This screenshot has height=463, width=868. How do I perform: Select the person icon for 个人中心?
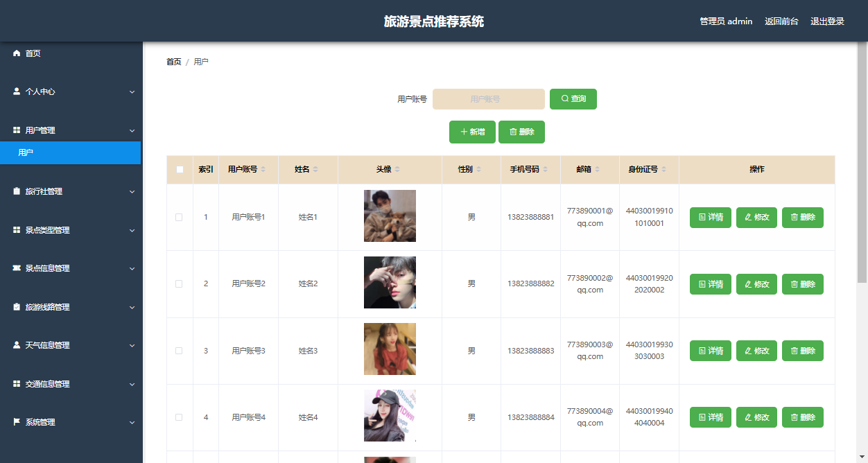coord(15,91)
